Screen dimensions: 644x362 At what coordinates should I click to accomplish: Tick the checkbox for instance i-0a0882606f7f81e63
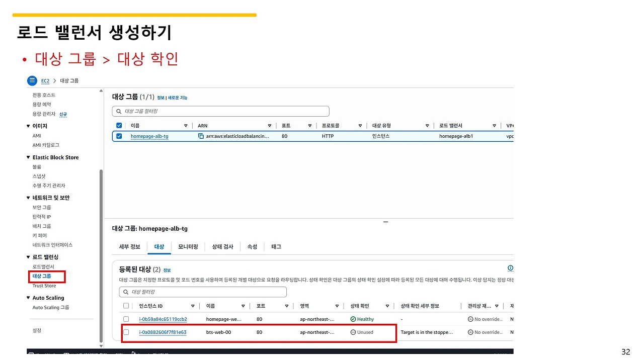[x=126, y=332]
